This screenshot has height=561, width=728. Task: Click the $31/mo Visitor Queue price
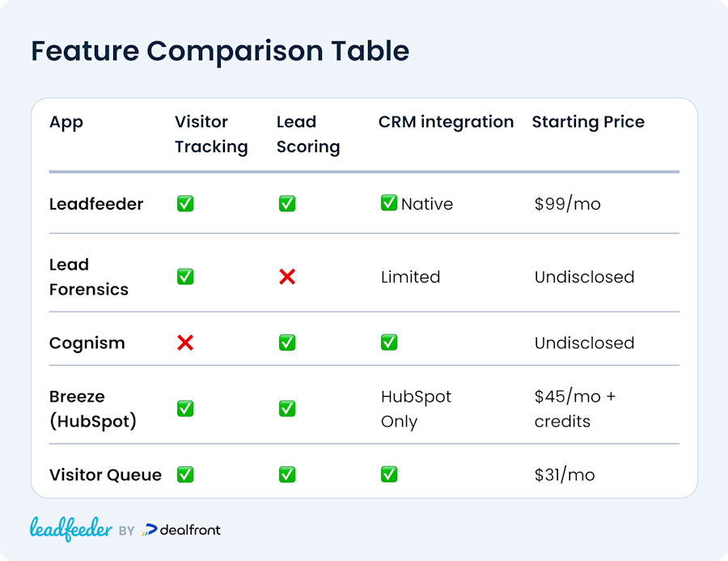tap(565, 475)
